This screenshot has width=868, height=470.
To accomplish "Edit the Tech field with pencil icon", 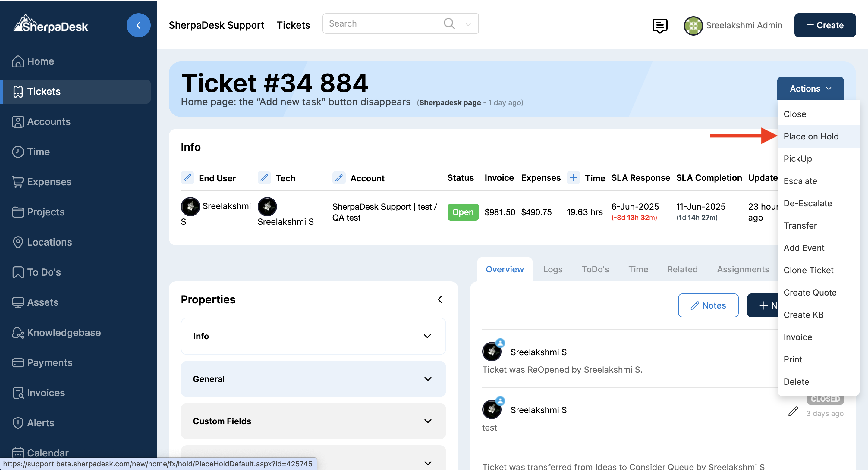I will pos(264,177).
